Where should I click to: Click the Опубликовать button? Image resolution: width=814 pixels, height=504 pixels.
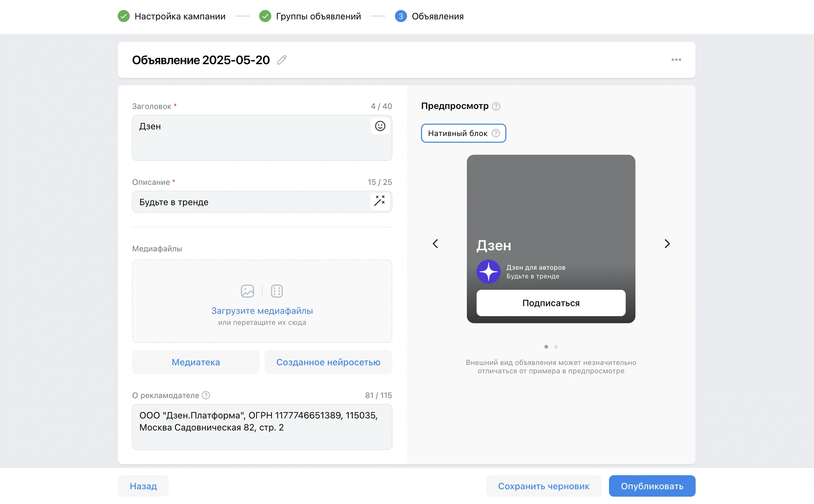point(652,486)
